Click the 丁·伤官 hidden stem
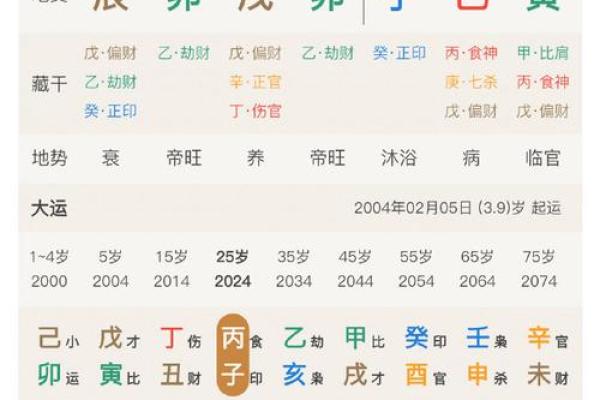 (x=256, y=111)
